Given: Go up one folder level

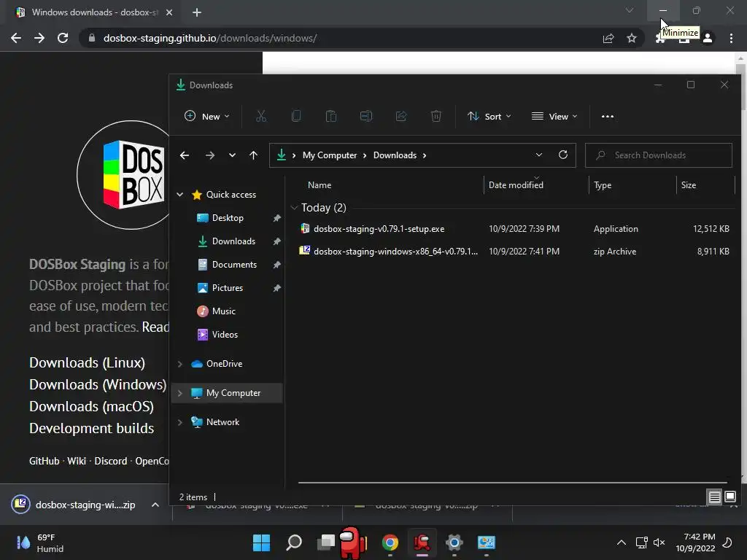Looking at the screenshot, I should click(253, 155).
